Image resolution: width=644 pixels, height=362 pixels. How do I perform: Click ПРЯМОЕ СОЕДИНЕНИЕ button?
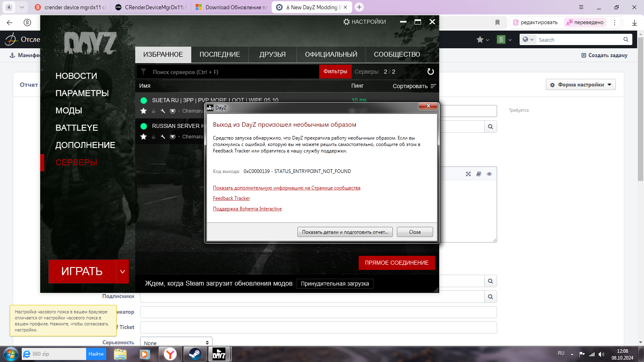tap(397, 263)
